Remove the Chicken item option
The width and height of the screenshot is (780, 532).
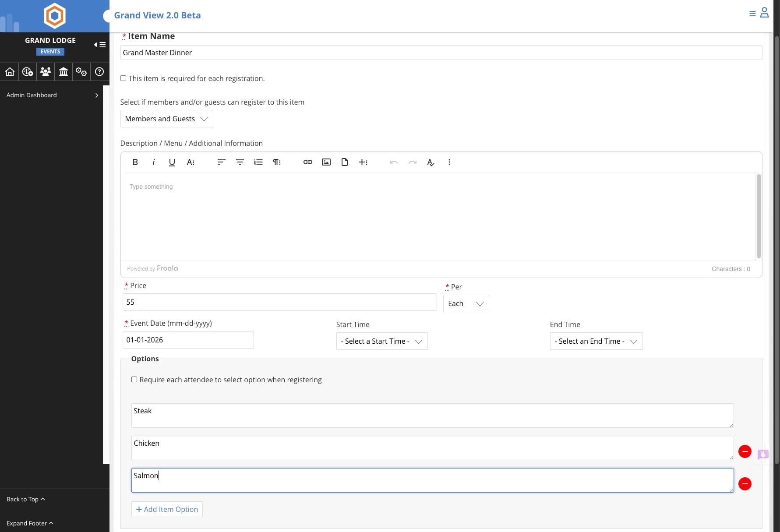click(x=745, y=451)
